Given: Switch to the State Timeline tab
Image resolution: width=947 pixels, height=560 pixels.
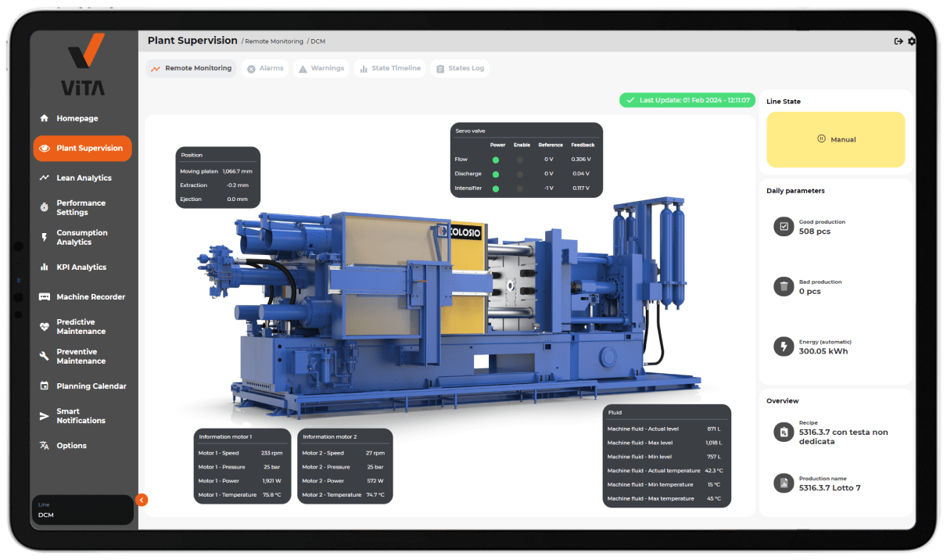Looking at the screenshot, I should pyautogui.click(x=389, y=69).
